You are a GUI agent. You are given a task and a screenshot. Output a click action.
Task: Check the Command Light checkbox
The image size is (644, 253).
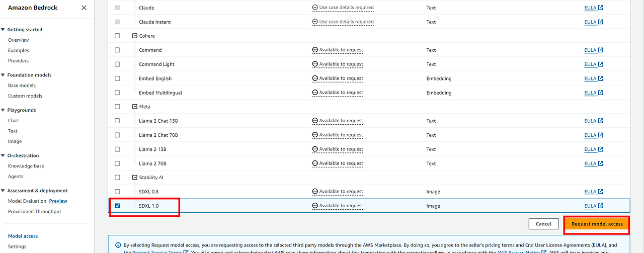click(118, 64)
